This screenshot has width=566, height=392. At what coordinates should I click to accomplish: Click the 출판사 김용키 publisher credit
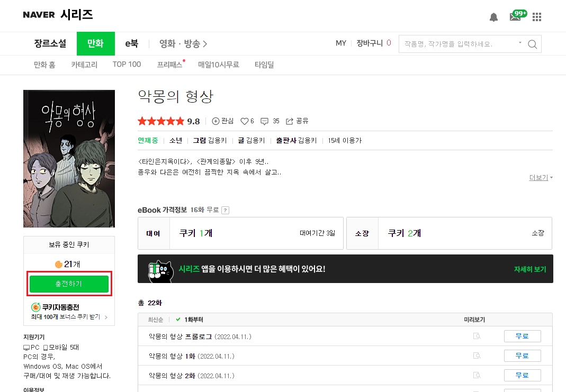(297, 141)
